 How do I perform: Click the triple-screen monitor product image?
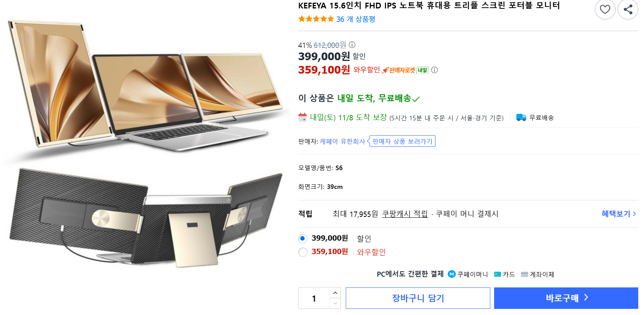pyautogui.click(x=145, y=142)
